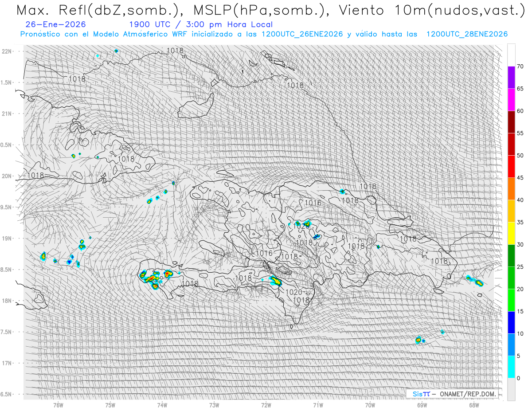Click the magenta 60–65 dBZ colorbar segment
The height and width of the screenshot is (411, 532).
point(511,100)
